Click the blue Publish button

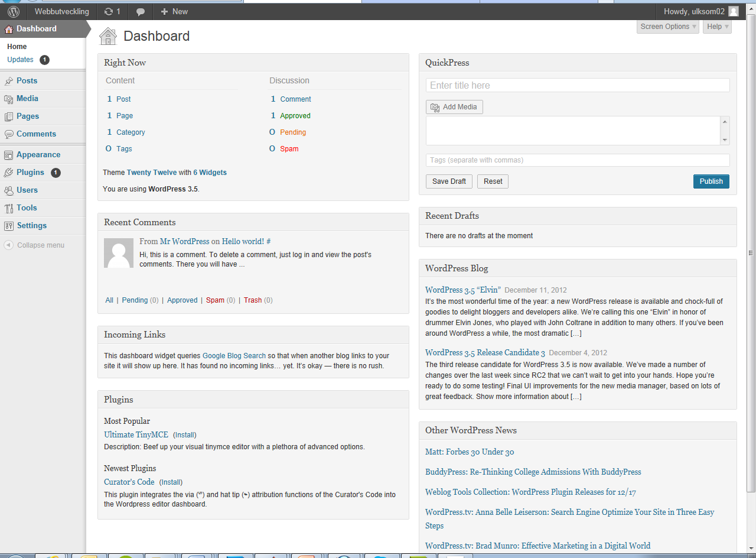click(x=711, y=181)
